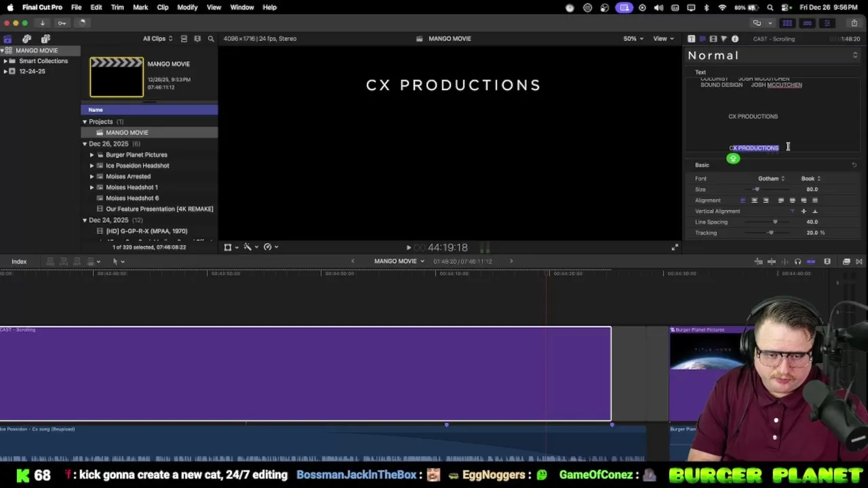This screenshot has height=488, width=868.
Task: Click the browser search magnifier icon
Action: [x=211, y=39]
